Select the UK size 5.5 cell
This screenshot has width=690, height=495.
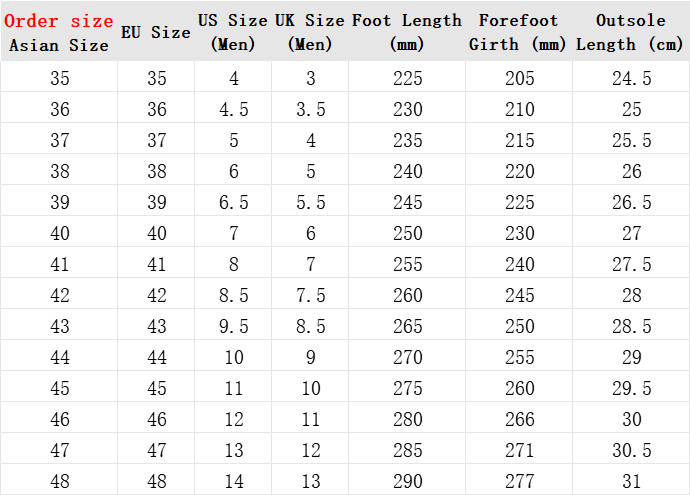click(311, 203)
